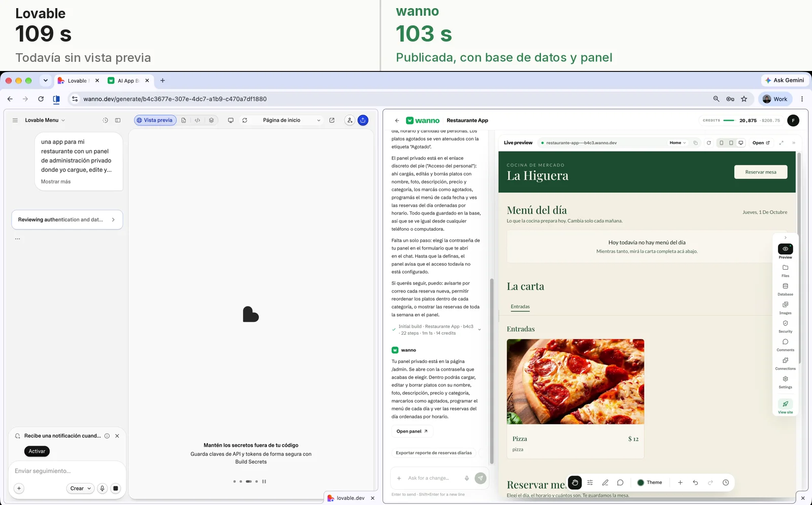Viewport: 812px width, 505px height.
Task: Copy the wanno preview URL
Action: point(695,143)
